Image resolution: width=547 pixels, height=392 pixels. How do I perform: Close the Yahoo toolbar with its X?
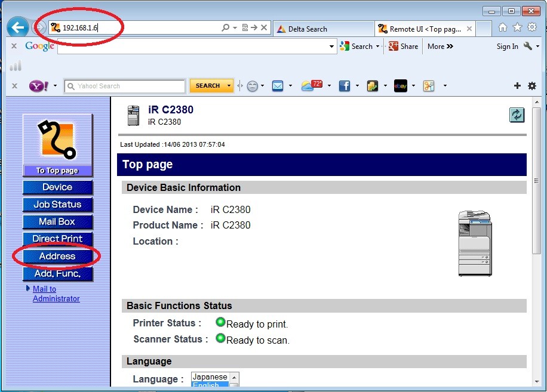click(x=14, y=86)
